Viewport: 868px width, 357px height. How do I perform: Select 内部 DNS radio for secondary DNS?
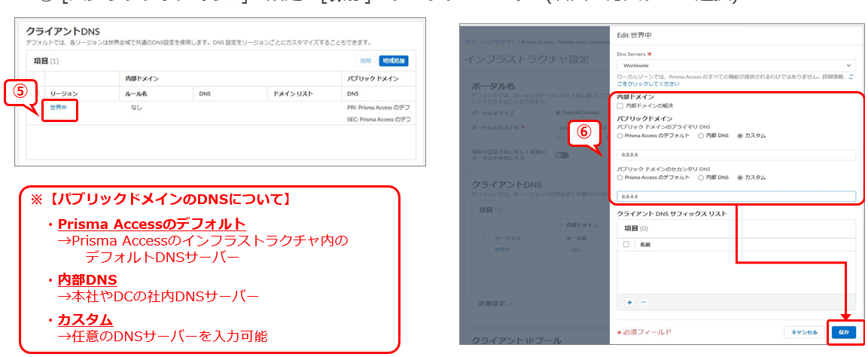coord(701,178)
